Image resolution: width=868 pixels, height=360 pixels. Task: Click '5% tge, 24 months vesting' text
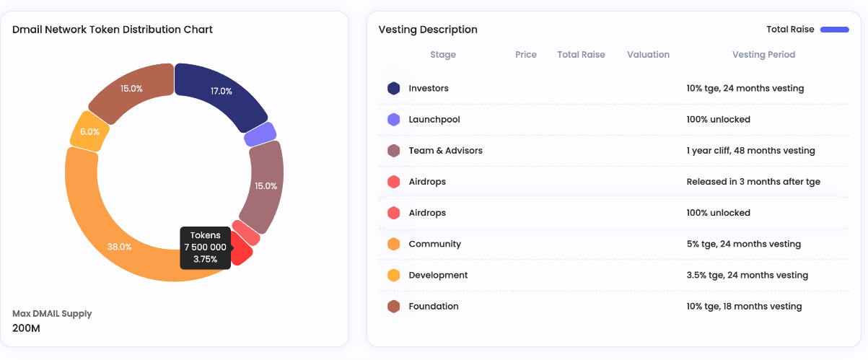pos(744,244)
